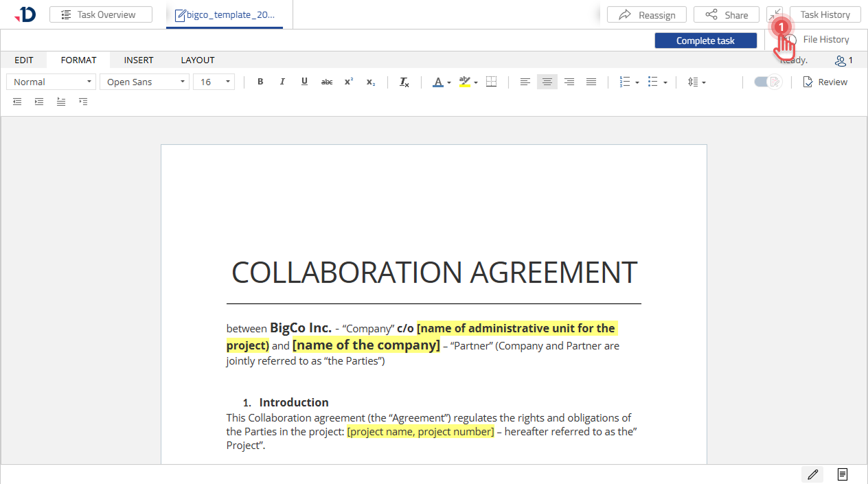
Task: Click the superscript icon
Action: coord(349,82)
